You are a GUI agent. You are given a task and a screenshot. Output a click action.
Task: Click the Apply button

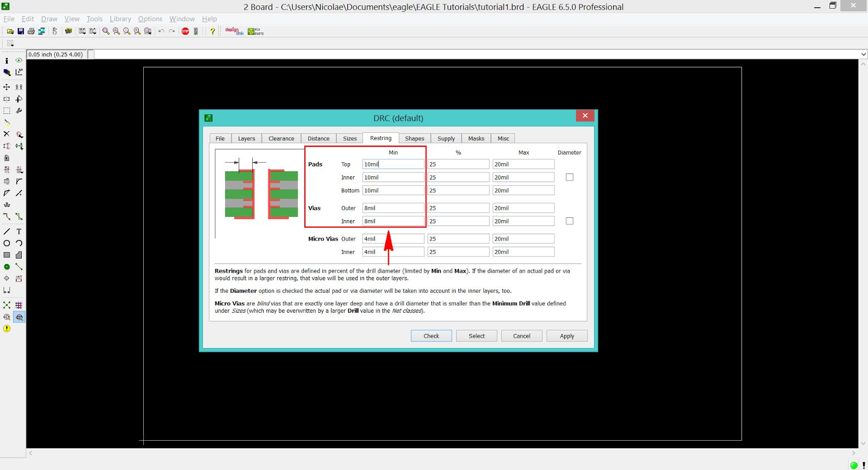pos(567,336)
